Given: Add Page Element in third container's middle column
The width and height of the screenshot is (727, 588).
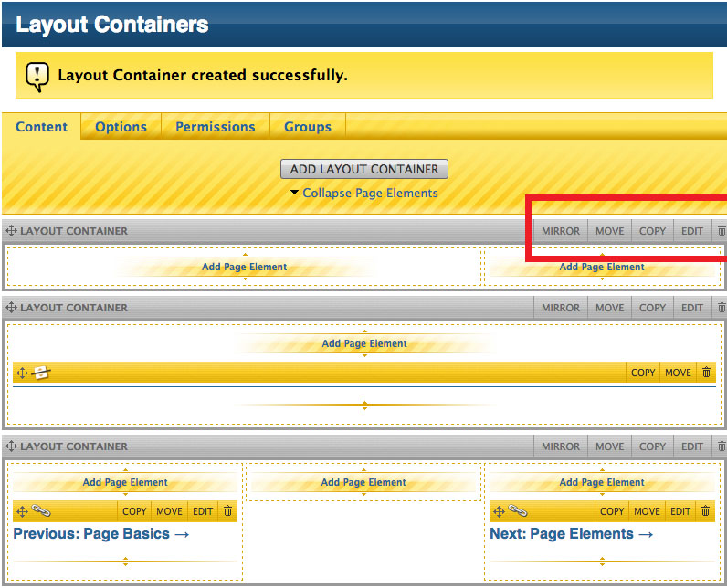Looking at the screenshot, I should (x=363, y=482).
